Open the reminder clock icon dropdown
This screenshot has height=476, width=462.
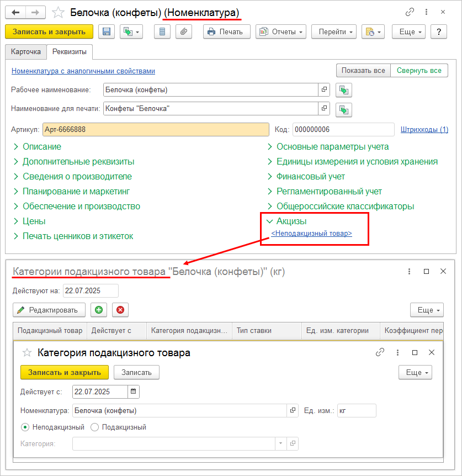click(373, 31)
